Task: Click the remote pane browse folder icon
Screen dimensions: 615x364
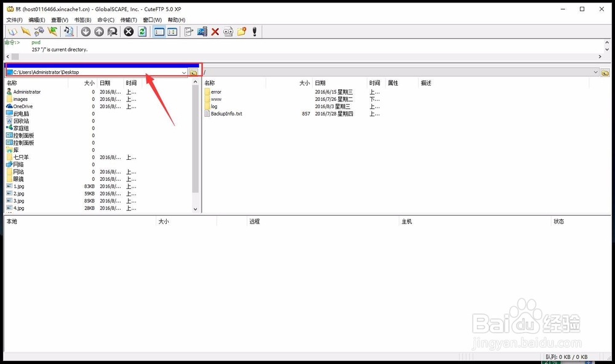Action: 605,73
